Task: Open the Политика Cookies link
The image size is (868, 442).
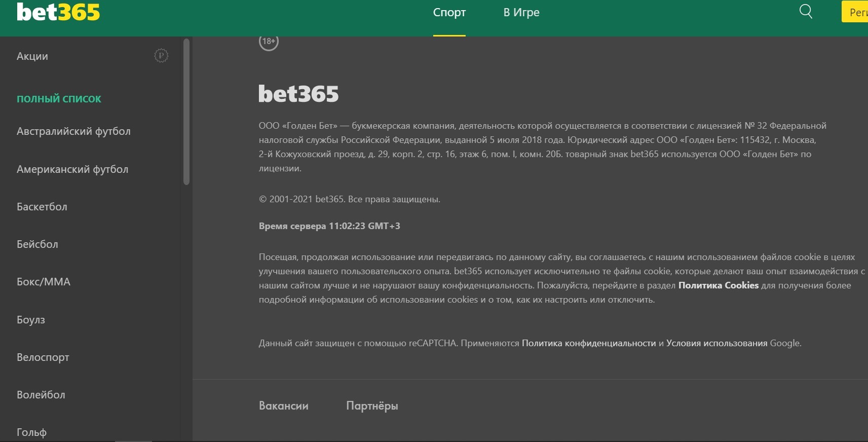Action: click(x=719, y=285)
